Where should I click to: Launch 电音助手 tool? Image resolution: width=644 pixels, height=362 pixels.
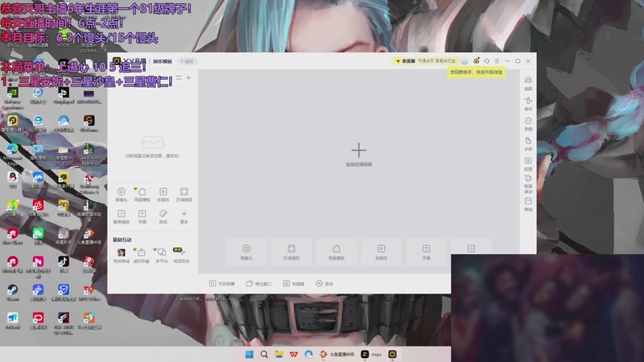coord(181,255)
